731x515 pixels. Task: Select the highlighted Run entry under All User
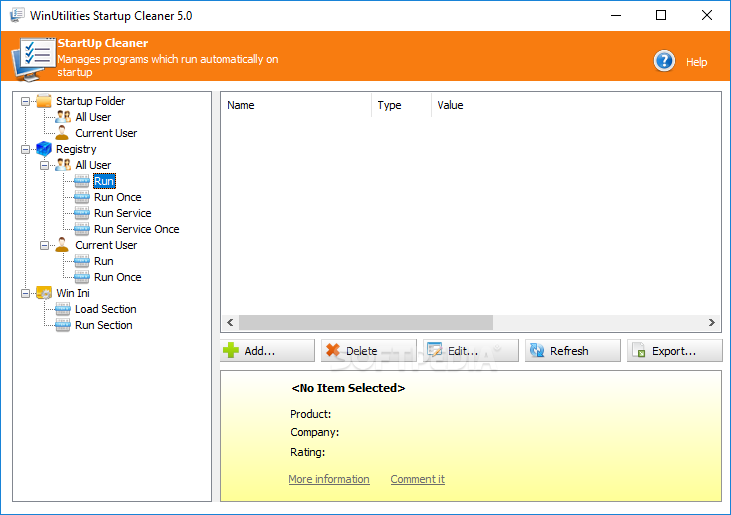(104, 181)
